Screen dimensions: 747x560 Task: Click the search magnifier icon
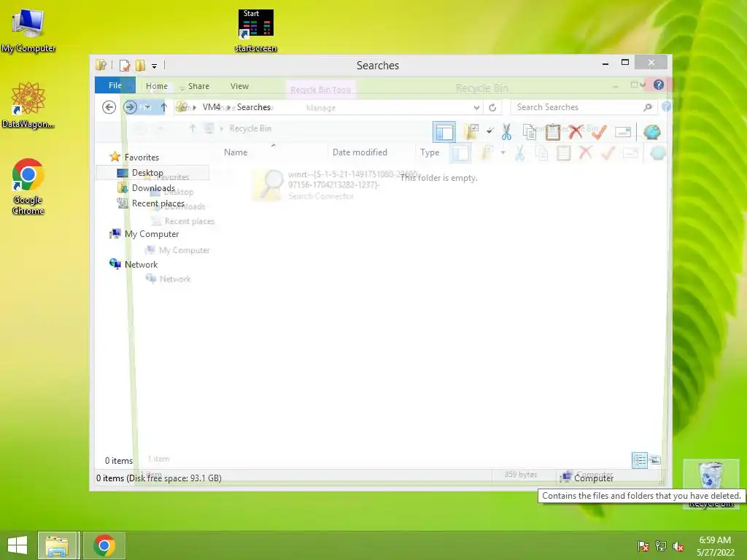(x=648, y=108)
